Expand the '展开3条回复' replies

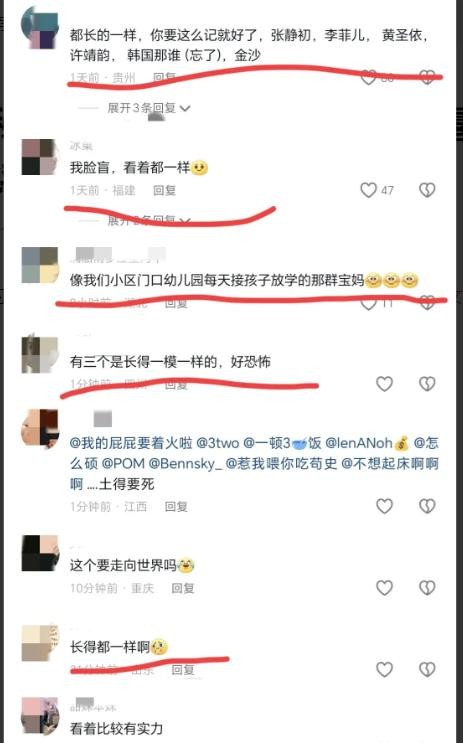[149, 108]
